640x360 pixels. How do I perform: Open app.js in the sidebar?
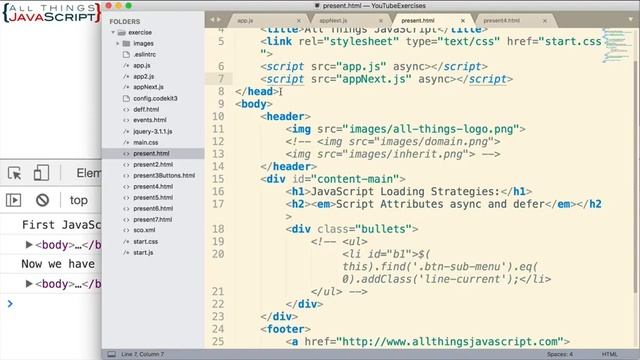coord(142,65)
